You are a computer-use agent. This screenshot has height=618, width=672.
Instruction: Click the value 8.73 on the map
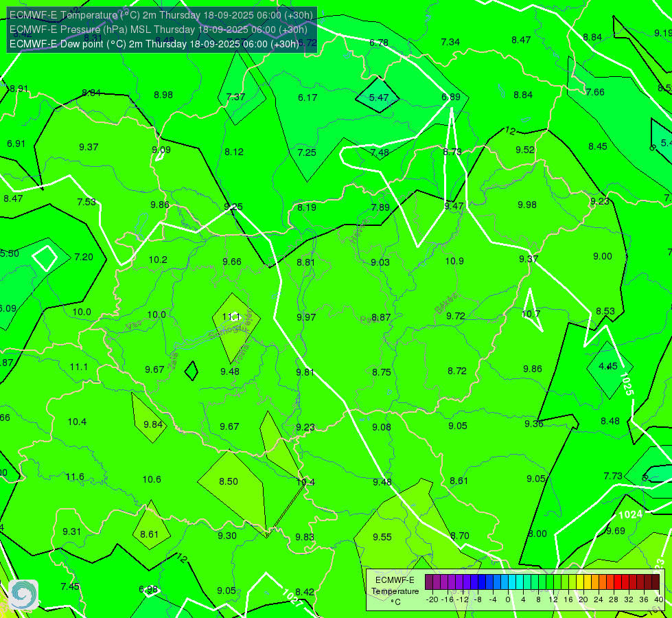(452, 152)
